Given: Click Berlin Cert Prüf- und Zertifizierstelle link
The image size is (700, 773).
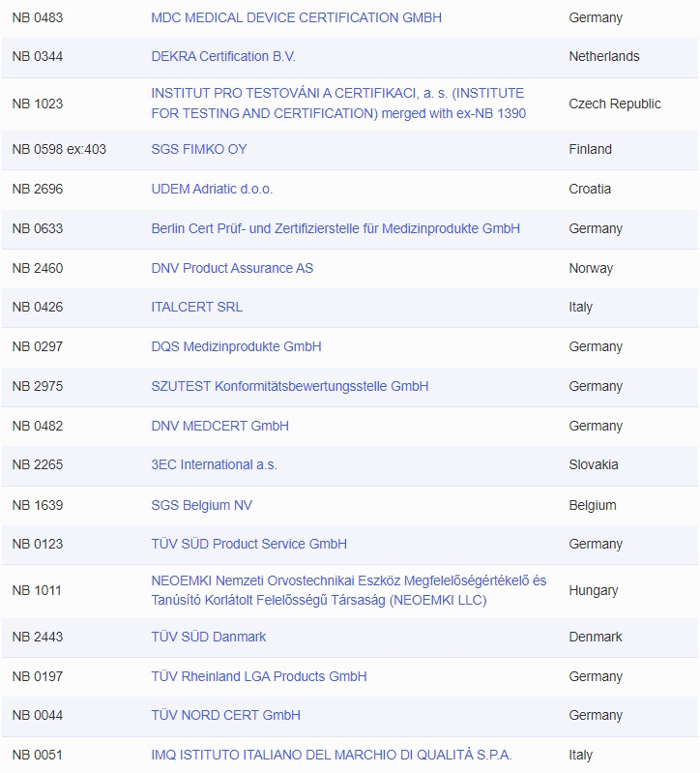Looking at the screenshot, I should [x=335, y=228].
